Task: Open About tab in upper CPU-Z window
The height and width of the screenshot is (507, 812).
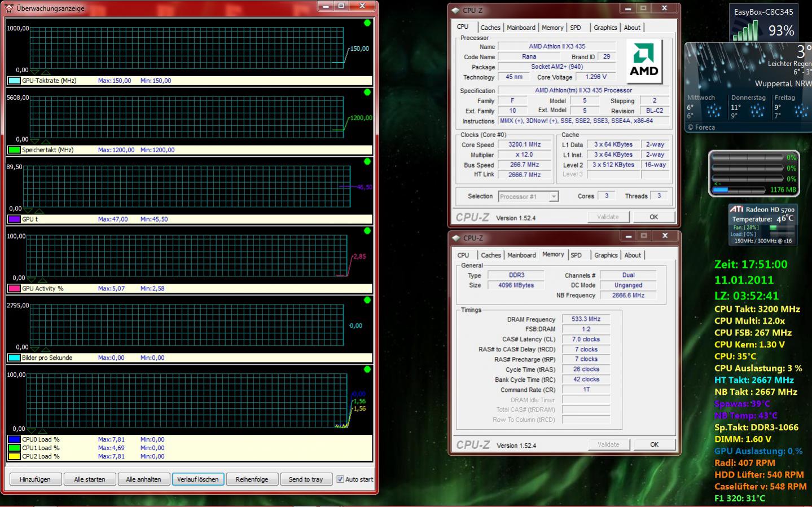Action: pos(632,28)
